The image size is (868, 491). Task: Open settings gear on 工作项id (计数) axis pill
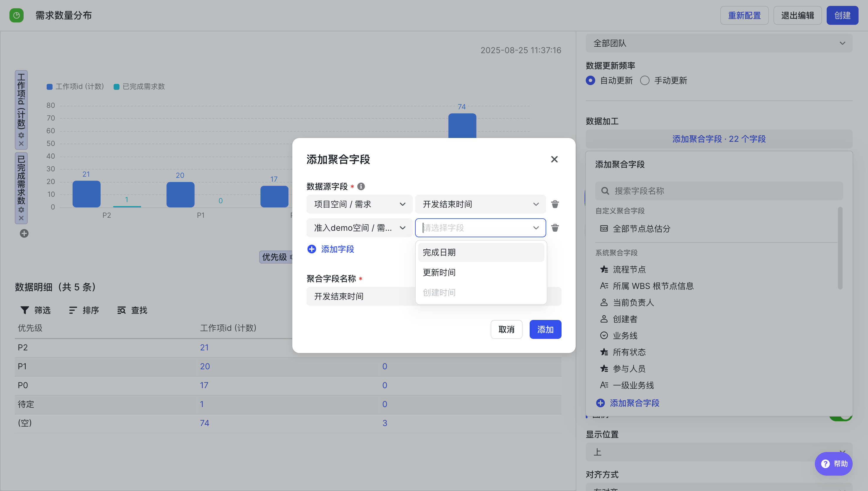coord(21,135)
